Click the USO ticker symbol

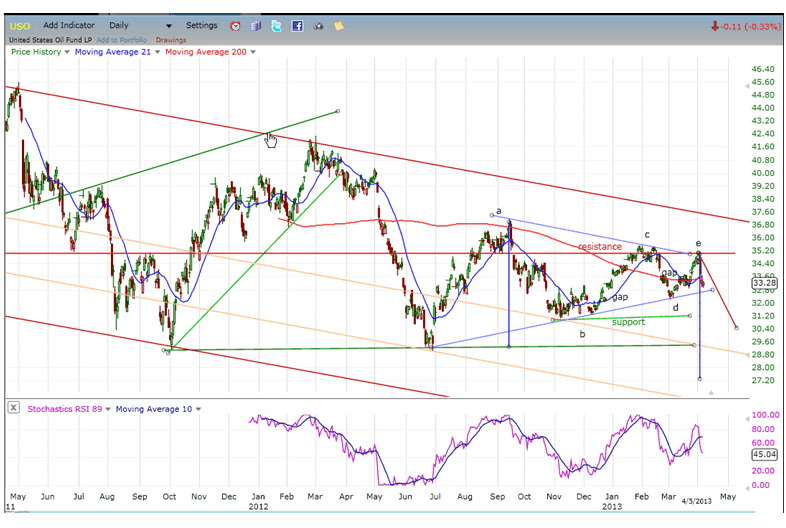coord(19,25)
